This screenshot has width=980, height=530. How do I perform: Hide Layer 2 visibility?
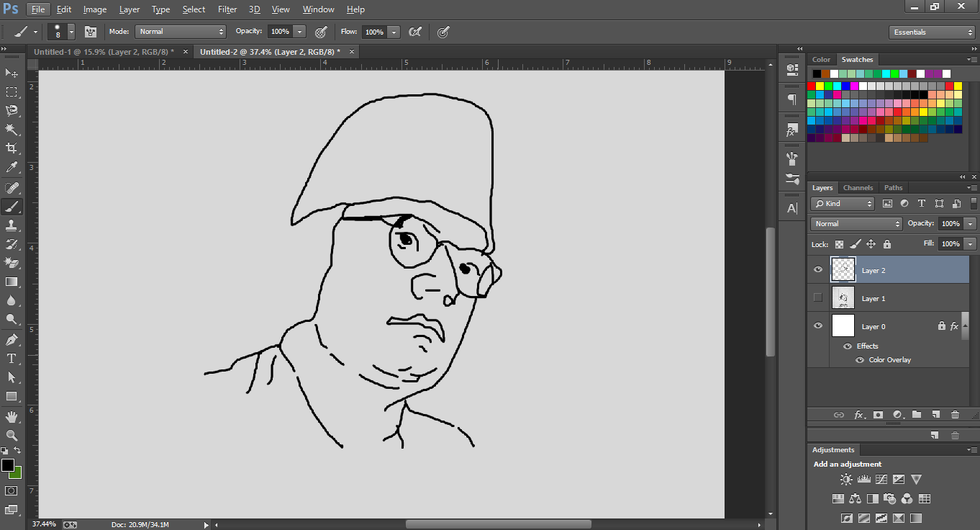817,270
